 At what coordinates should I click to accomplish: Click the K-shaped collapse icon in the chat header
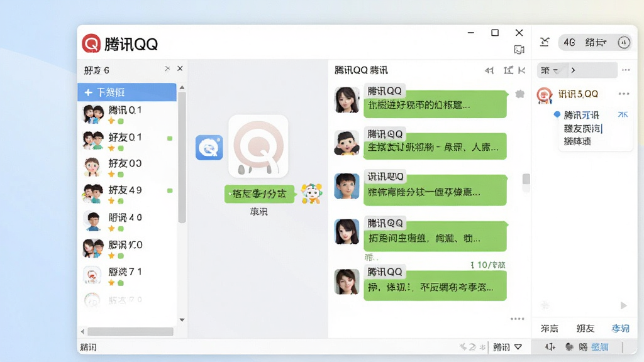click(x=521, y=70)
